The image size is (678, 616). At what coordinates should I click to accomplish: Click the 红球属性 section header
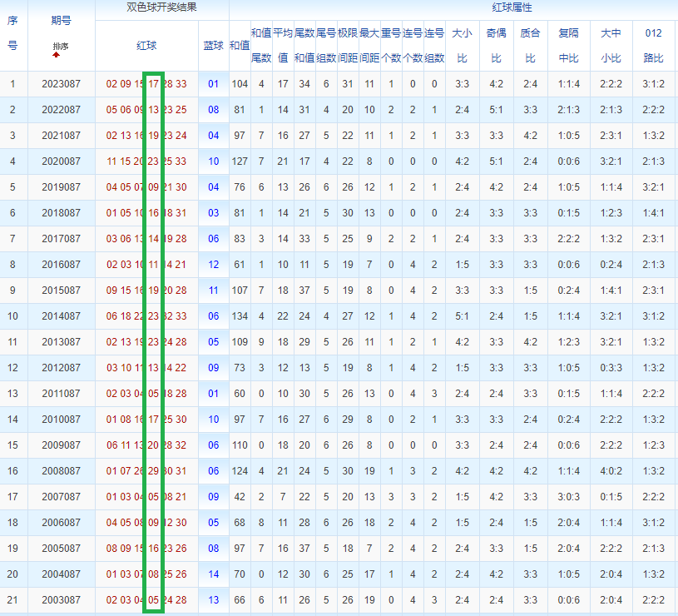point(512,7)
